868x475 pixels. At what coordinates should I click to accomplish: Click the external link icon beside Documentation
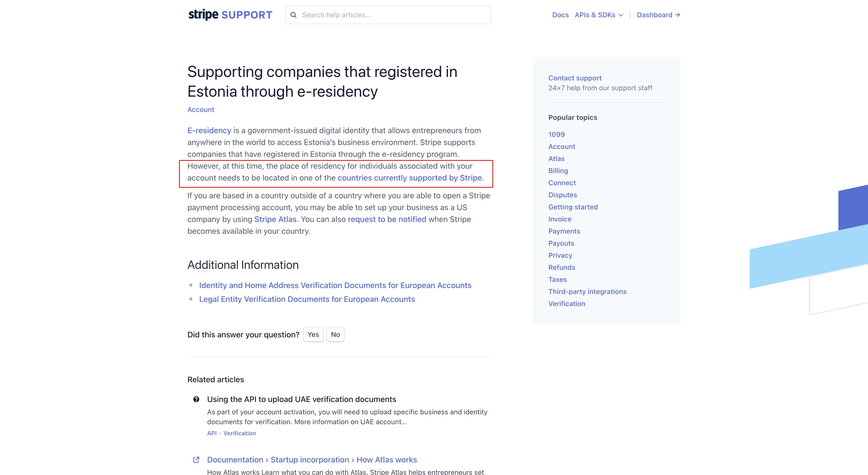(x=196, y=459)
